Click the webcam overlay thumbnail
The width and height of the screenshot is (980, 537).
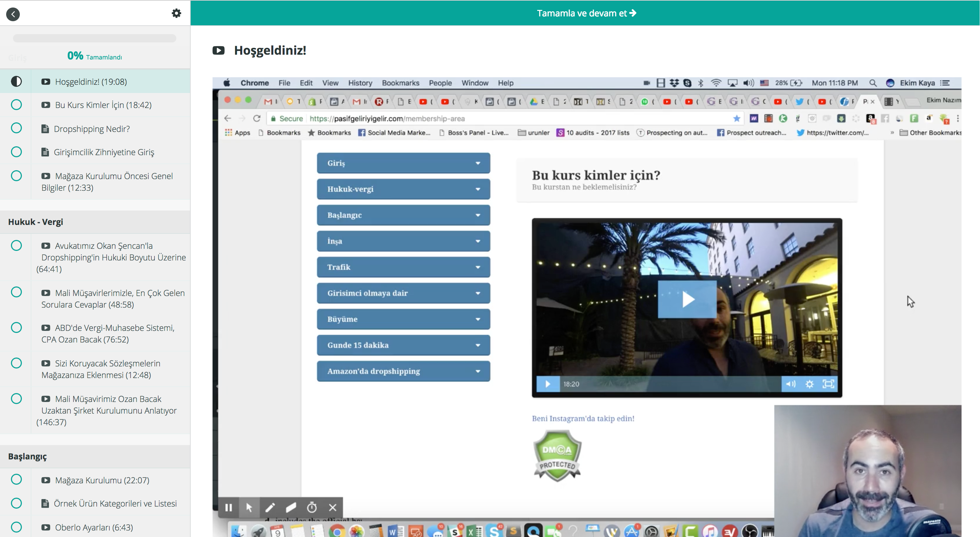pos(868,471)
